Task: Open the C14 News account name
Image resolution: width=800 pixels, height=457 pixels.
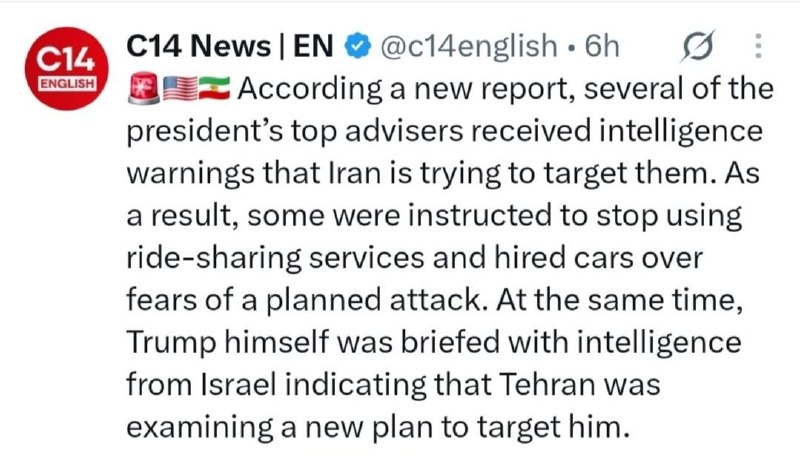Action: [x=198, y=46]
